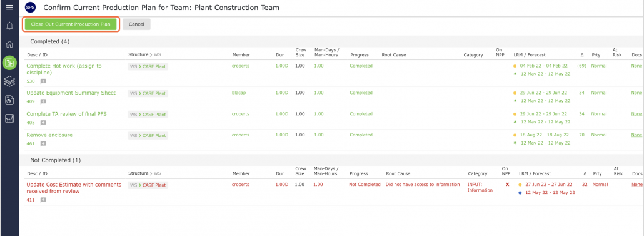Open Complete Hot work task link
The image size is (644, 236).
[64, 69]
